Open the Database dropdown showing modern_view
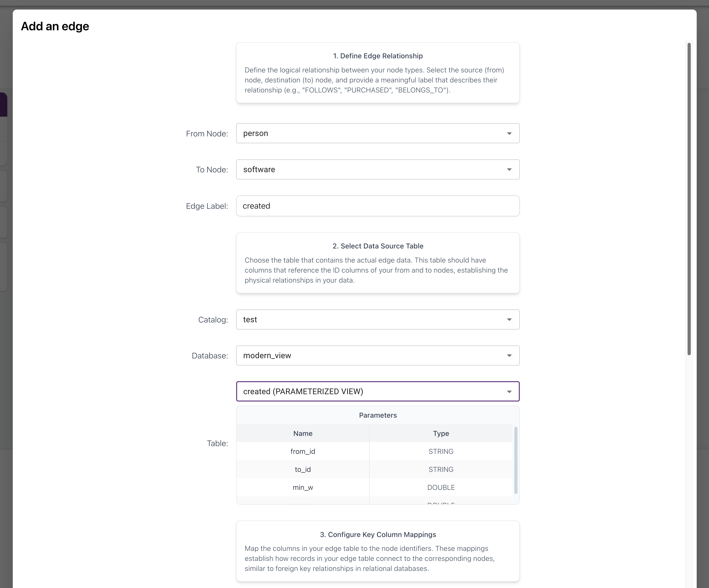Screen dimensions: 709x588 pos(378,355)
